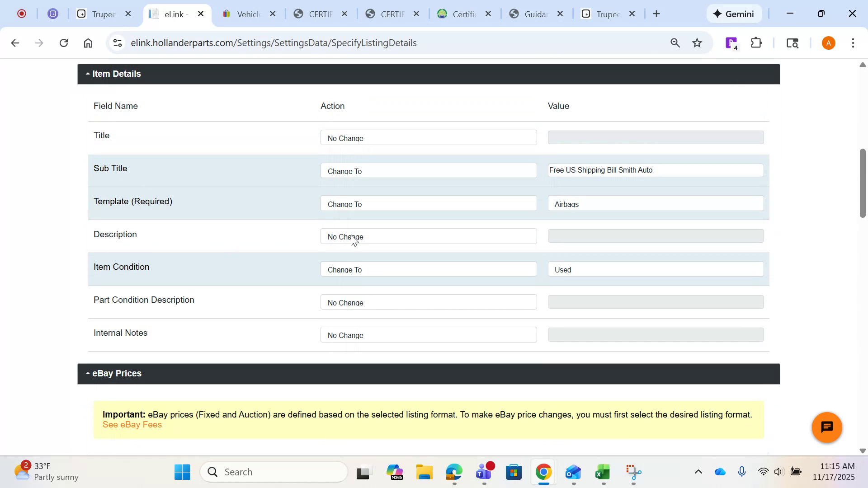Open Gemini from the browser toolbar
This screenshot has width=868, height=488.
733,14
